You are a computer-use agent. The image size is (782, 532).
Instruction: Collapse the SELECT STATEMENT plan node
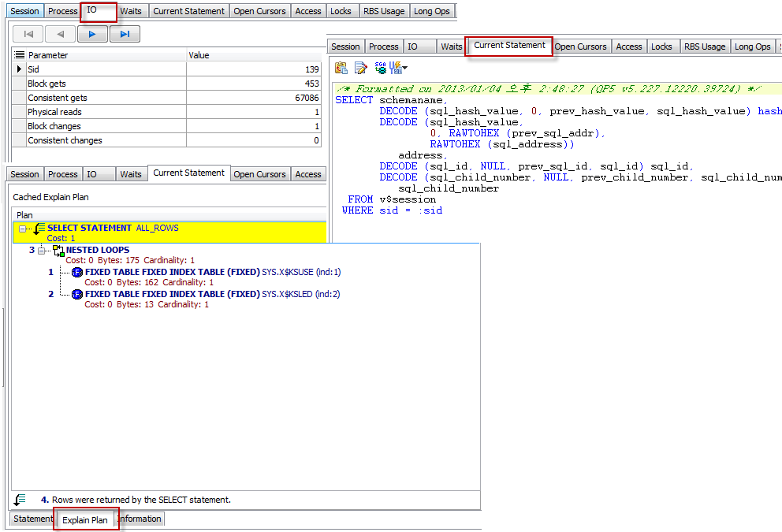coord(24,228)
